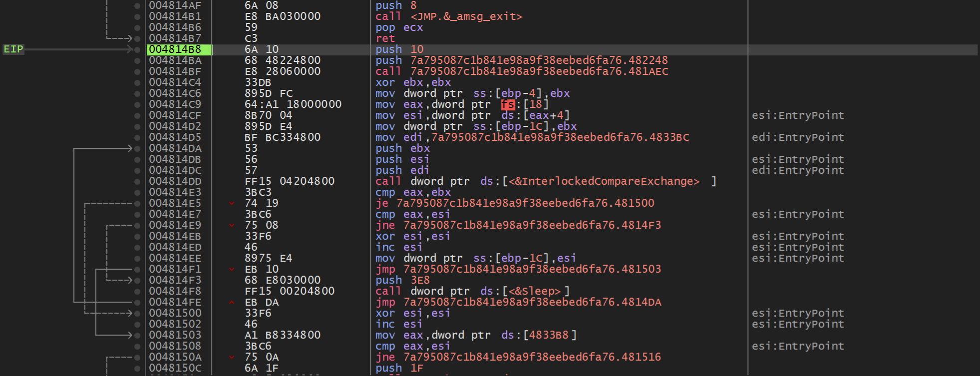Screen dimensions: 980x376
Task: Select the InterlockedCompareExchange call instruction
Action: point(545,181)
